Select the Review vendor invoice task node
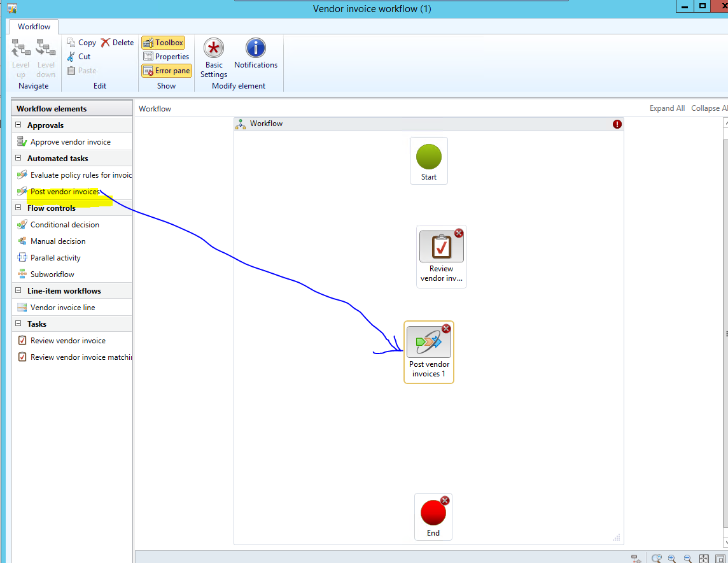This screenshot has height=563, width=728. coord(442,256)
